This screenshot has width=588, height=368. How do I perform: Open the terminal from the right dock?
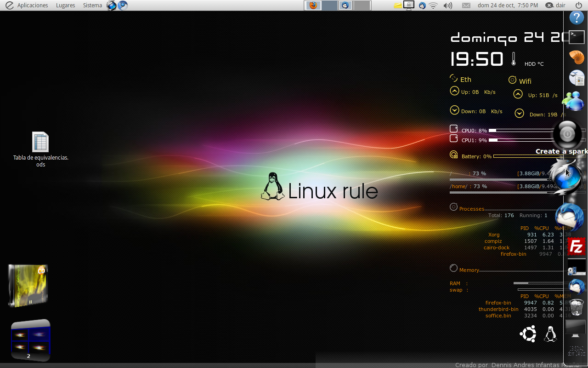coord(576,37)
